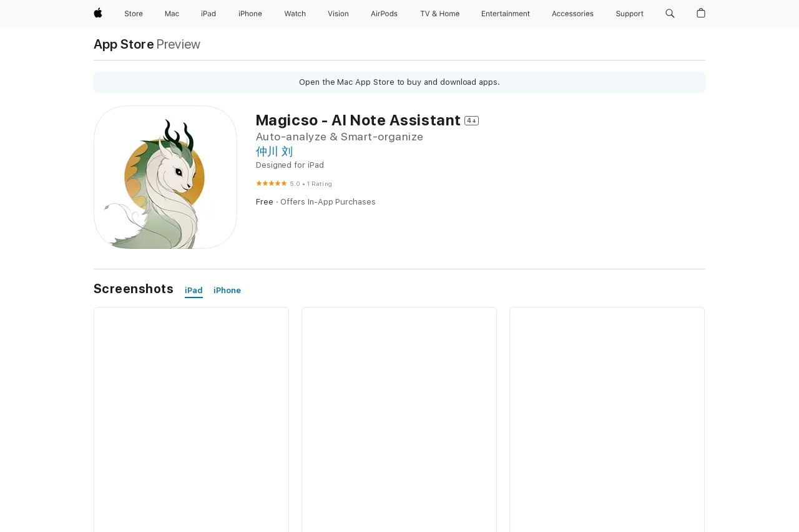Image resolution: width=799 pixels, height=532 pixels.
Task: Open the iPad nav menu item
Action: pyautogui.click(x=208, y=14)
